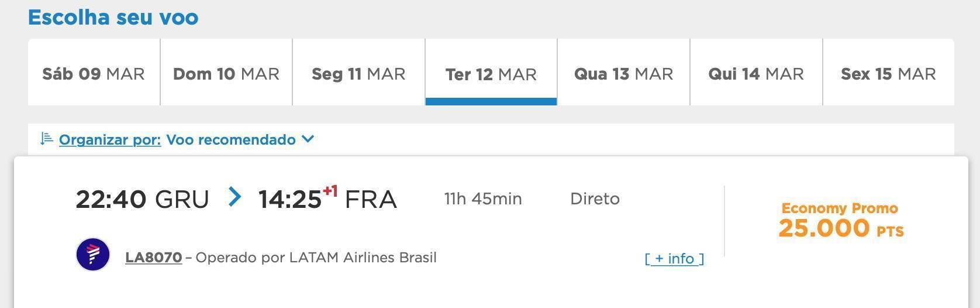This screenshot has height=308, width=980.
Task: Expand the + info flight details link
Action: coord(674,258)
